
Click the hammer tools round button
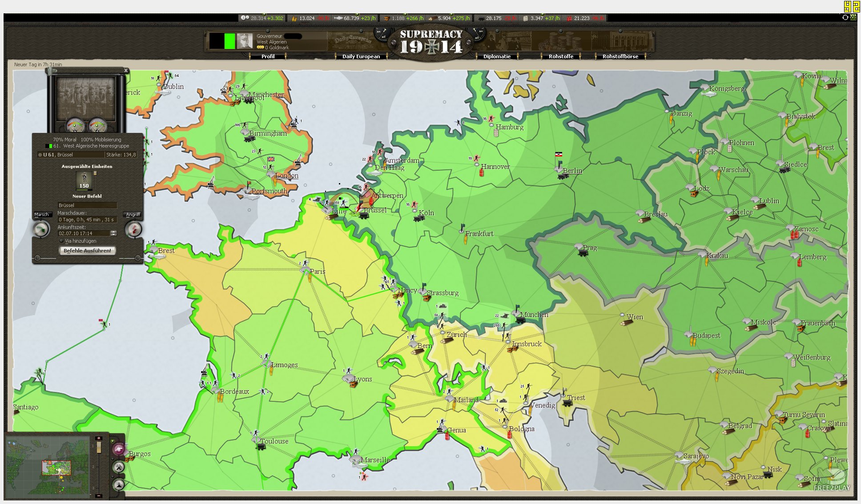click(118, 467)
